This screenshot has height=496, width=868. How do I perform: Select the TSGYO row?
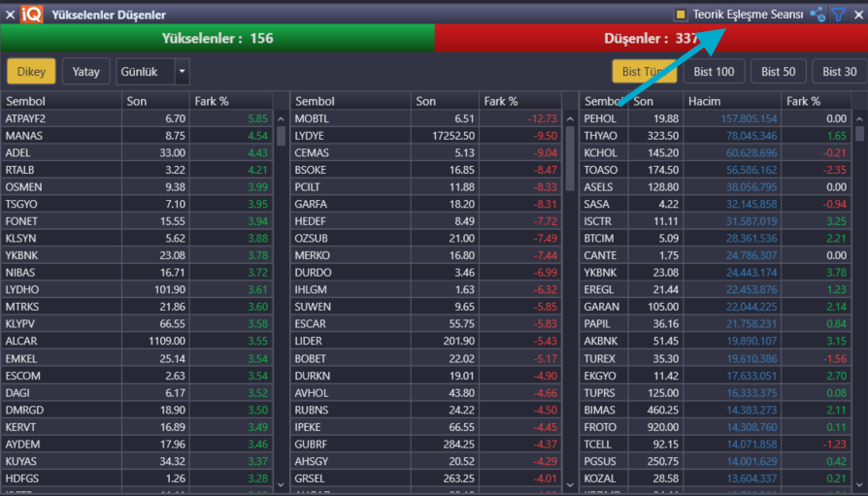coord(137,204)
